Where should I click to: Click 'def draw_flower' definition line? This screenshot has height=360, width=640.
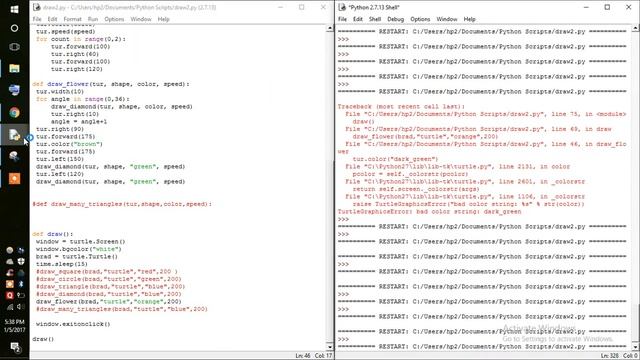[x=111, y=84]
